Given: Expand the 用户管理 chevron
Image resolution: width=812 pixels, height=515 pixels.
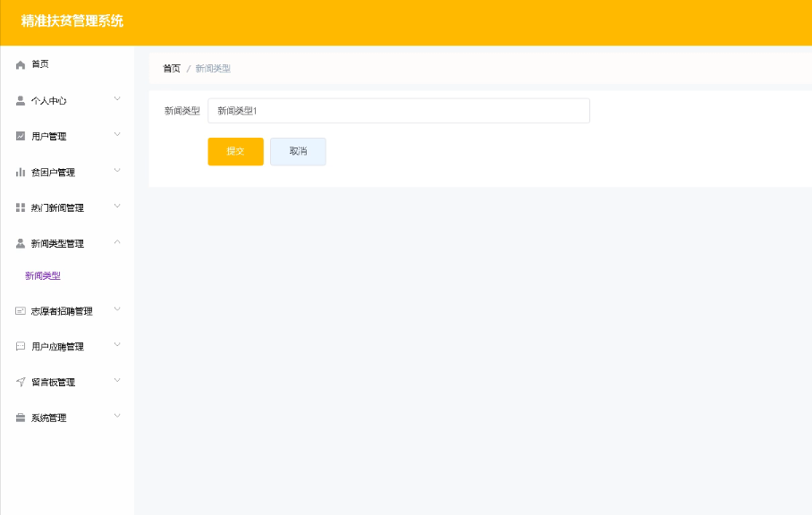Looking at the screenshot, I should pyautogui.click(x=117, y=135).
